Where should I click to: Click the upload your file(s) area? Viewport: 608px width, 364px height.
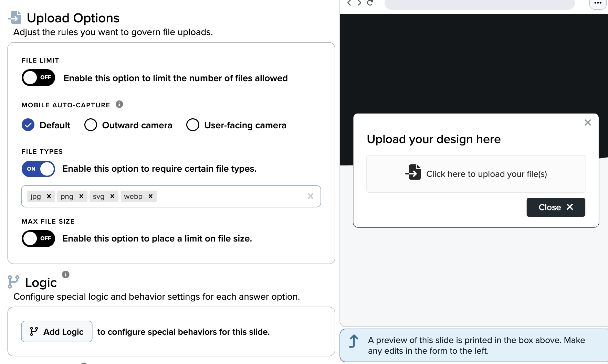coord(476,174)
